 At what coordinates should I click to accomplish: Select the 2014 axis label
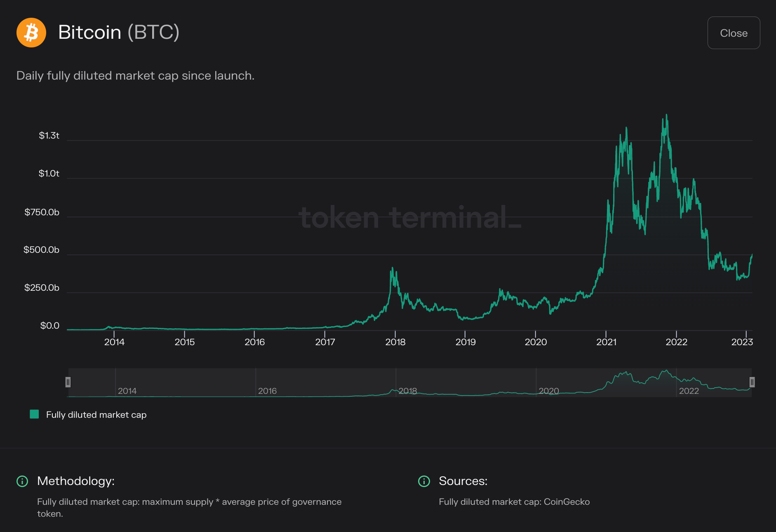[x=114, y=342]
